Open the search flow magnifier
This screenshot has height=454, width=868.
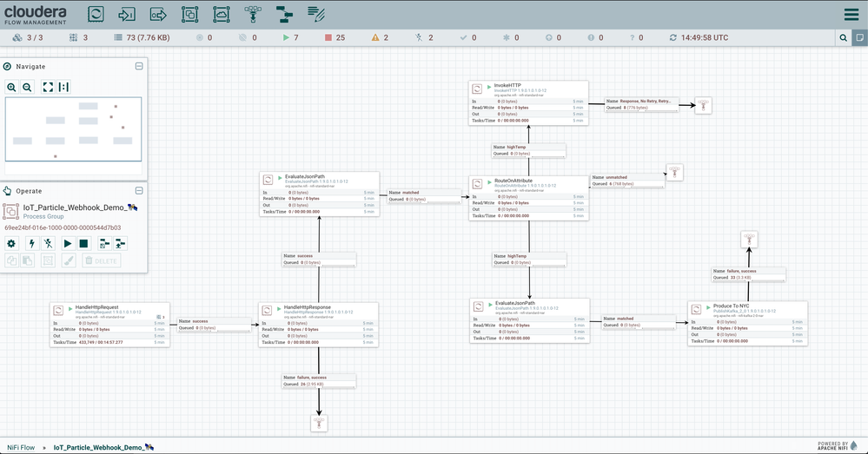(x=843, y=37)
